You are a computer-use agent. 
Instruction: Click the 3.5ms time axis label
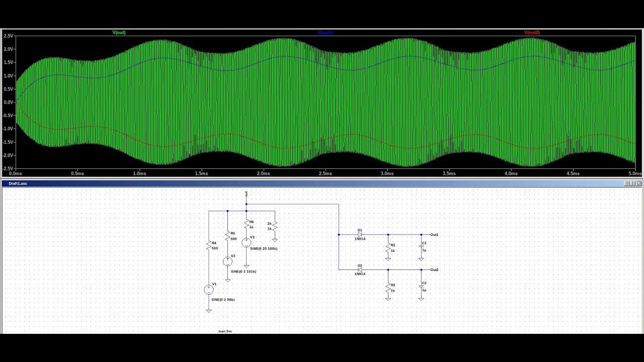click(x=449, y=173)
